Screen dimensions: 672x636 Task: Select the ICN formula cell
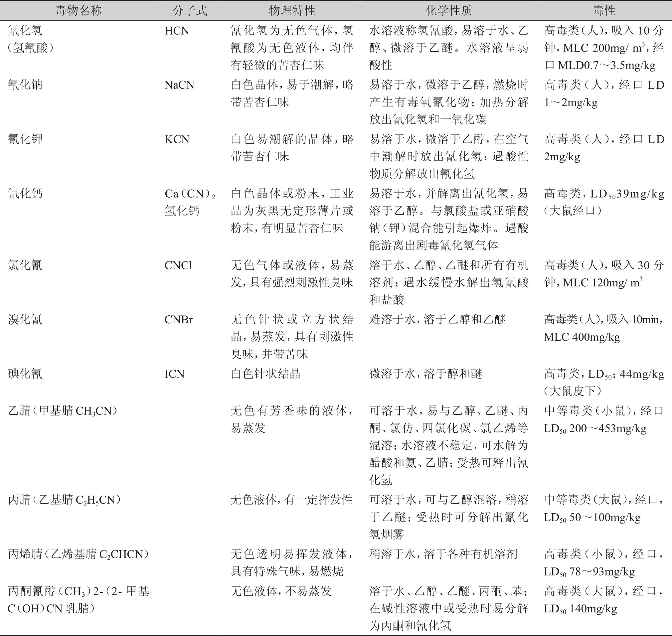coord(174,374)
